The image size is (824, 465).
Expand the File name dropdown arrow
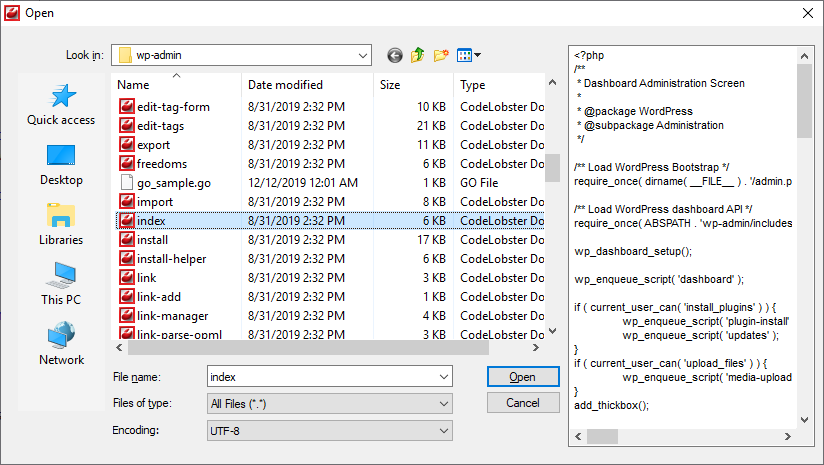click(x=444, y=377)
